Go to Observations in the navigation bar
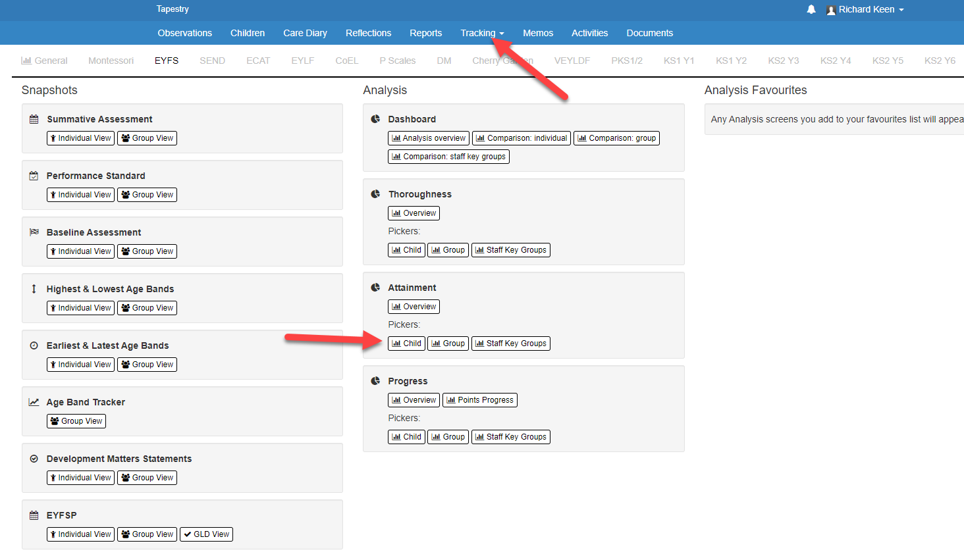The height and width of the screenshot is (560, 964). (x=185, y=33)
